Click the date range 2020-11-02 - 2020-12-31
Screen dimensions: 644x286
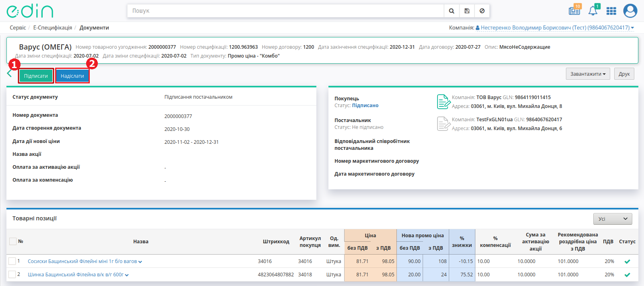click(192, 142)
